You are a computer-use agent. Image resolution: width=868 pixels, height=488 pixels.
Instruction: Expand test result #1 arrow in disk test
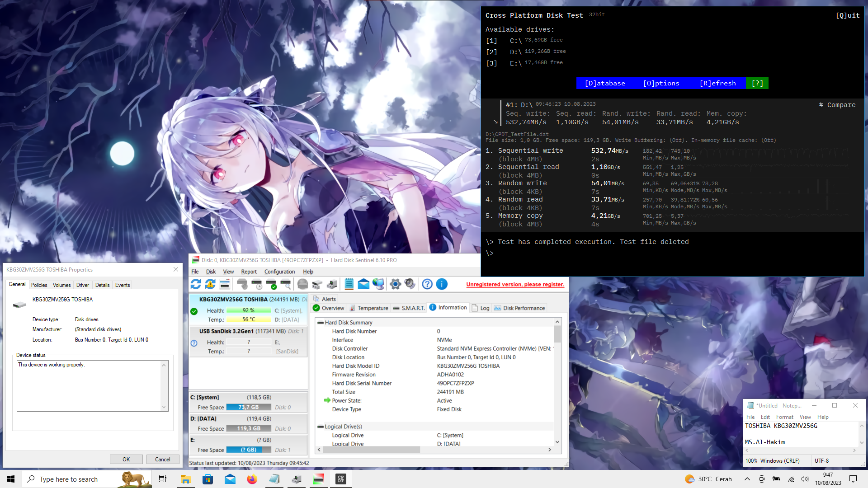tap(496, 122)
